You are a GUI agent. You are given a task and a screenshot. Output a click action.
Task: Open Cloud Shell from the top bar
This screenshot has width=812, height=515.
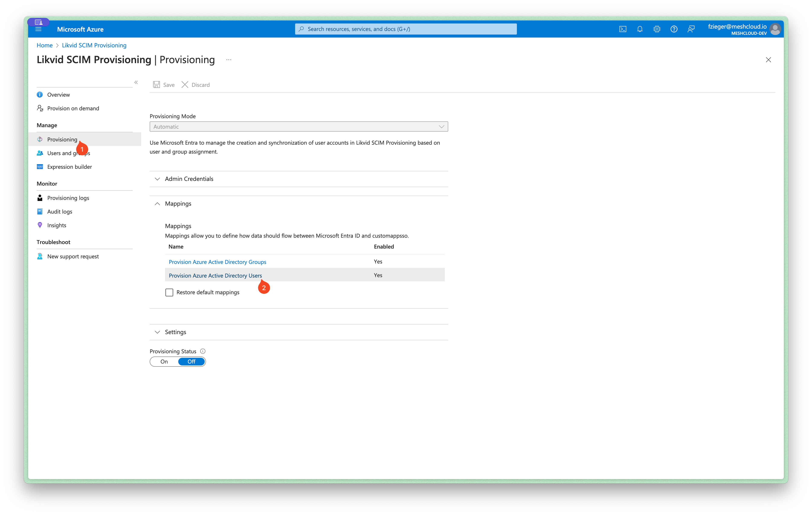point(622,29)
